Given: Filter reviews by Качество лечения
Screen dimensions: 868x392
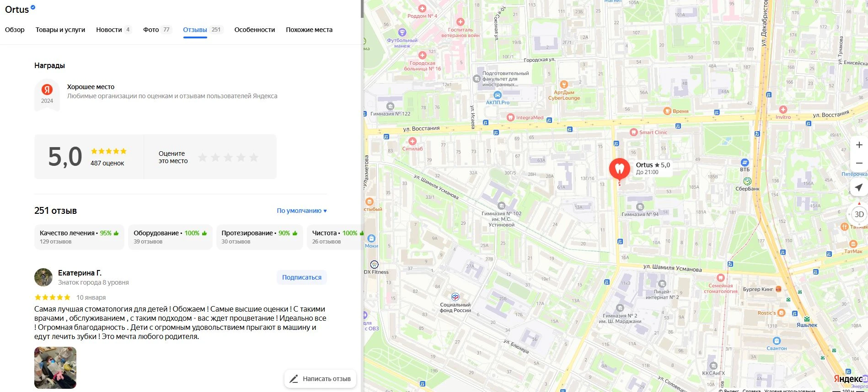Looking at the screenshot, I should click(79, 237).
